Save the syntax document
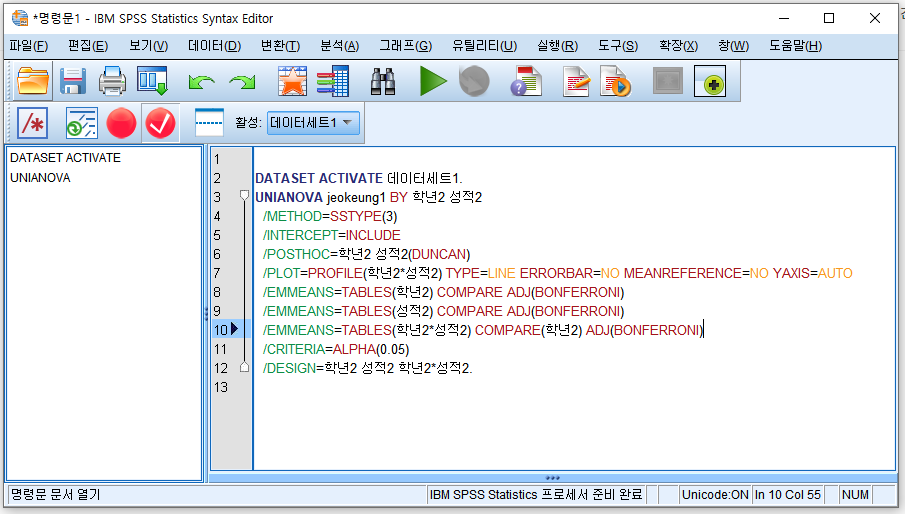This screenshot has width=905, height=514. point(73,81)
